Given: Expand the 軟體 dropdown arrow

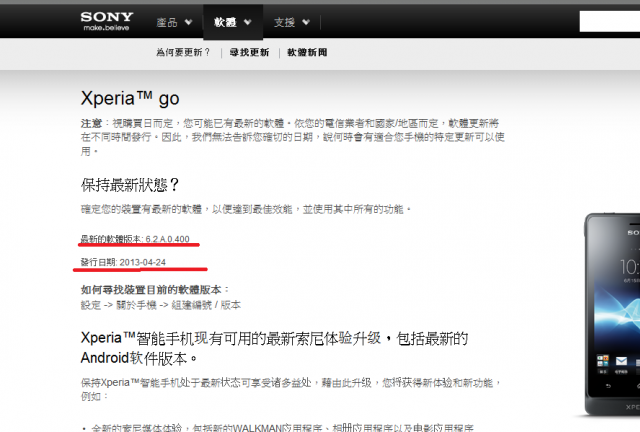Looking at the screenshot, I should click(x=247, y=22).
